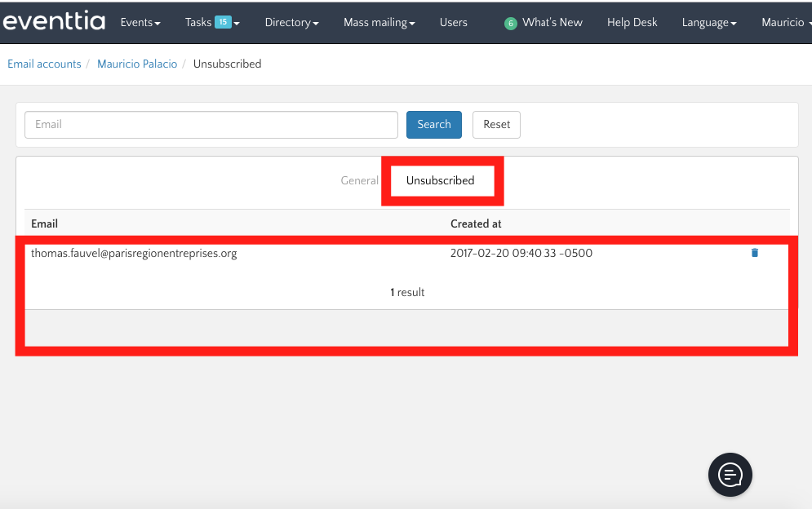
Task: Expand the Events dropdown menu
Action: tap(140, 23)
